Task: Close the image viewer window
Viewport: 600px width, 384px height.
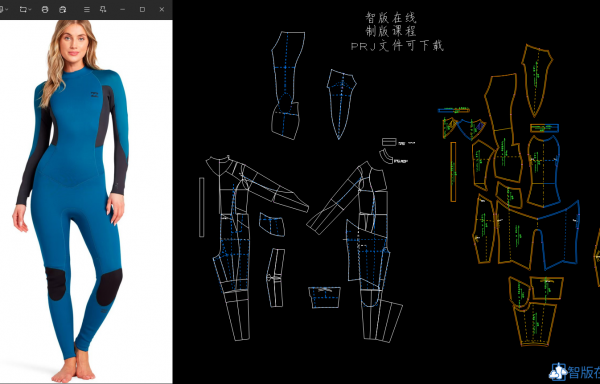Action: coord(161,10)
